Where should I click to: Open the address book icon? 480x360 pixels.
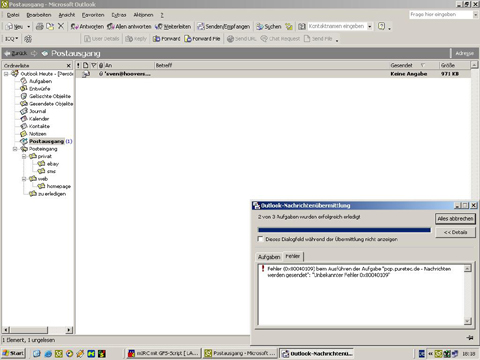click(x=302, y=26)
